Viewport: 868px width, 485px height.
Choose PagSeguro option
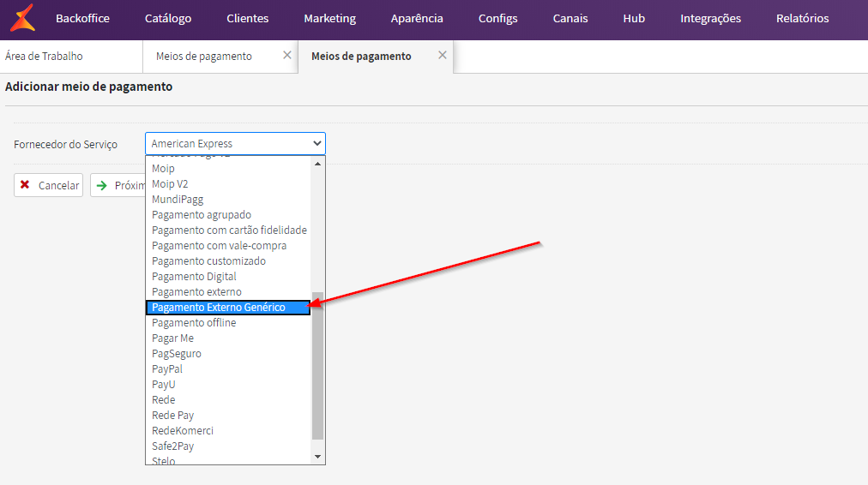(228, 354)
